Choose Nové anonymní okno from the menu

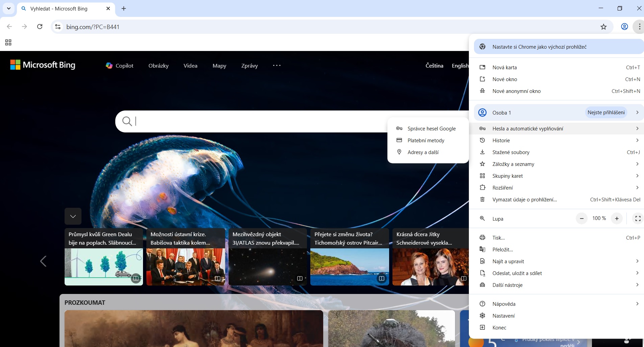[x=516, y=91]
